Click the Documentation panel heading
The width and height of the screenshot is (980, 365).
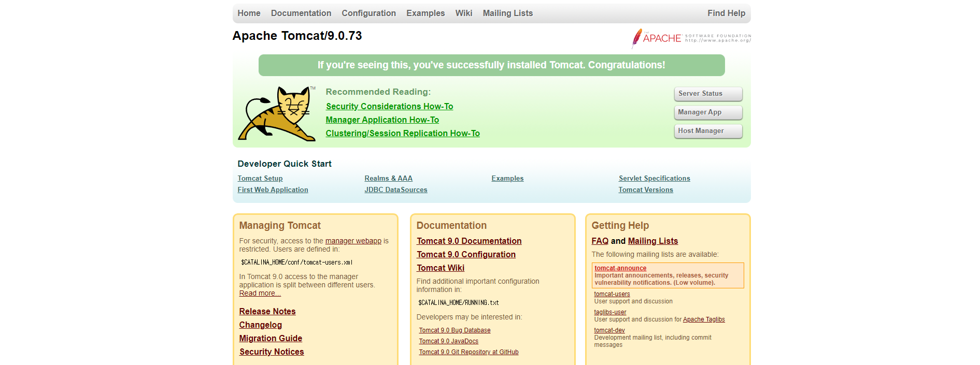click(x=451, y=225)
